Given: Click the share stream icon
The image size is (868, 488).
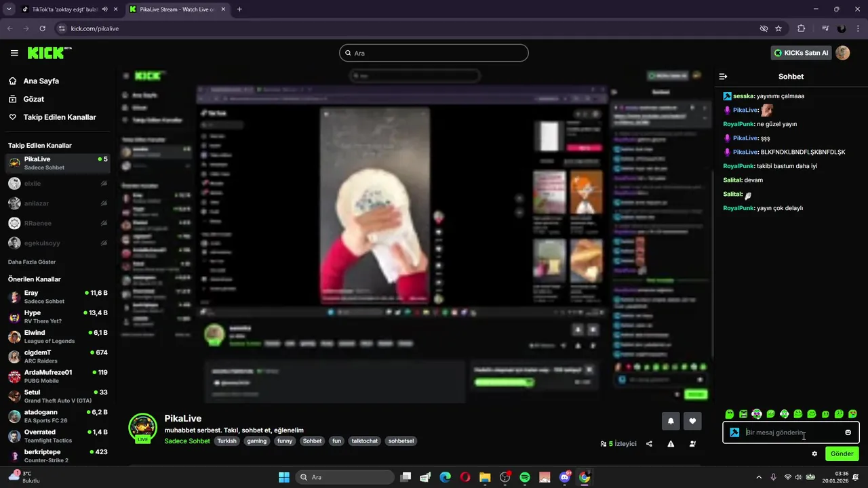Looking at the screenshot, I should coord(649,444).
